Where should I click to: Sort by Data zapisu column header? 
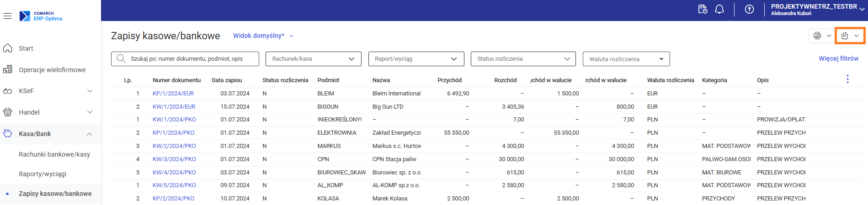(x=227, y=80)
